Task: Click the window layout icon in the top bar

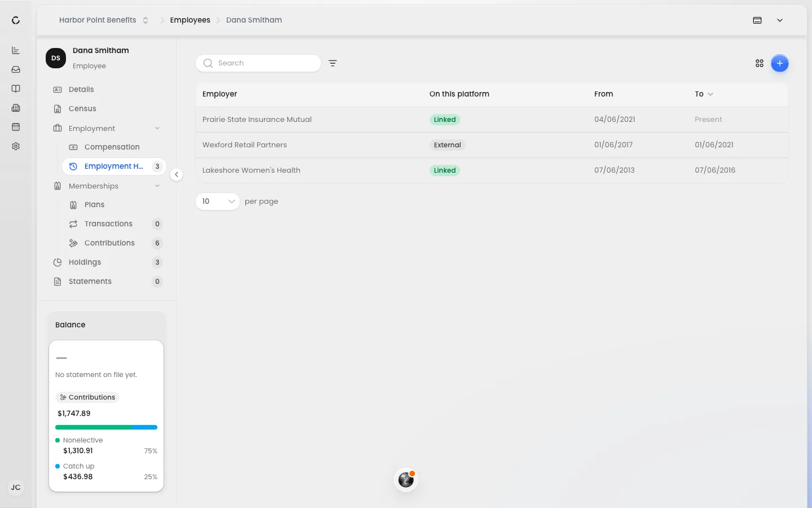Action: click(x=757, y=20)
